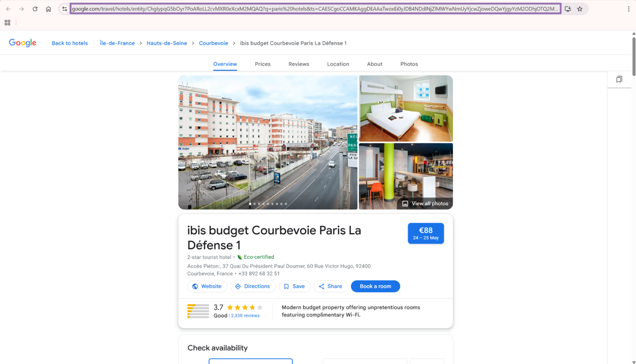Click the €88 price button
This screenshot has height=364, width=636.
tap(426, 233)
